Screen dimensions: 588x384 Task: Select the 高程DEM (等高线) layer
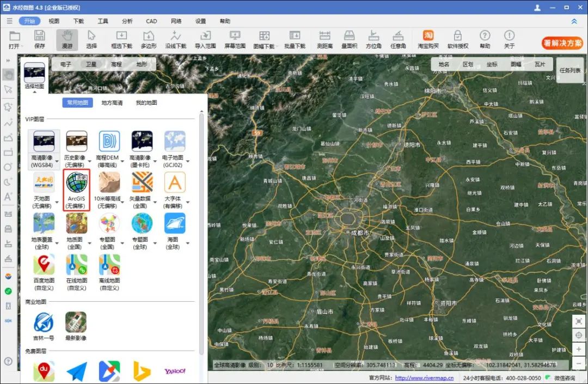109,149
